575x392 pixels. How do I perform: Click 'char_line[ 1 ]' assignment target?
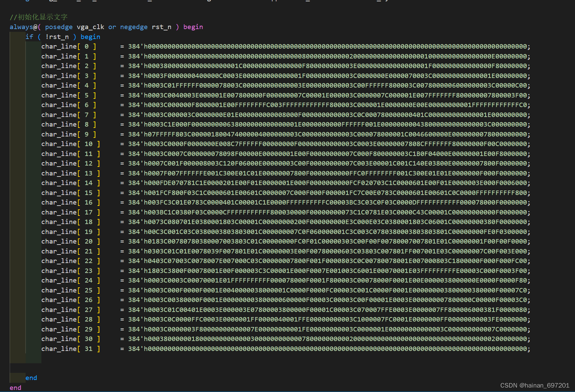click(69, 56)
